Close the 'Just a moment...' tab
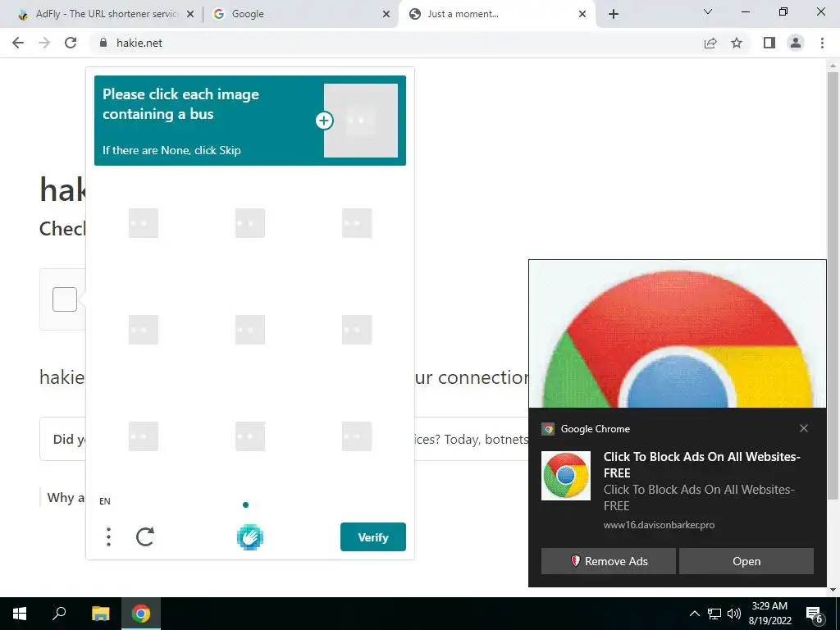The image size is (840, 630). (x=582, y=15)
